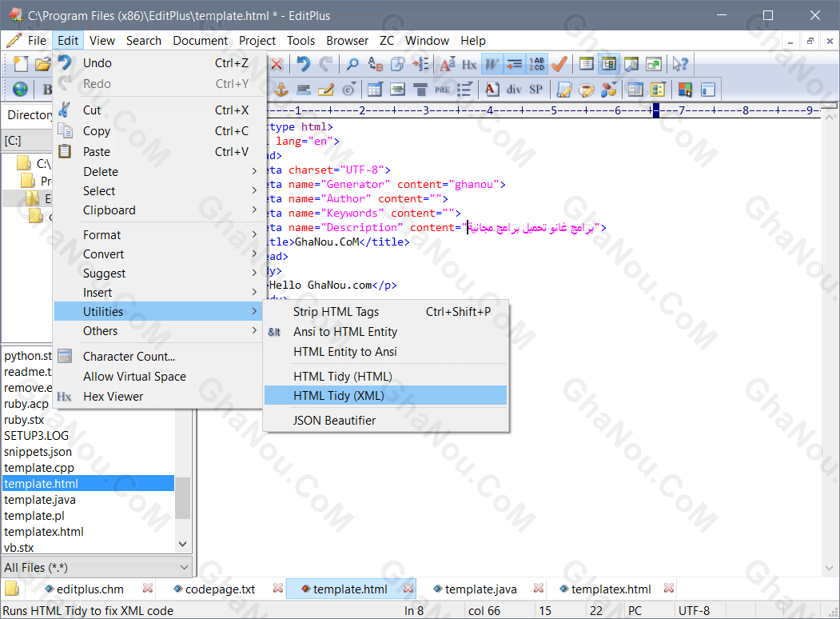Insert an anchor with the anchor icon
The width and height of the screenshot is (840, 619).
[281, 90]
